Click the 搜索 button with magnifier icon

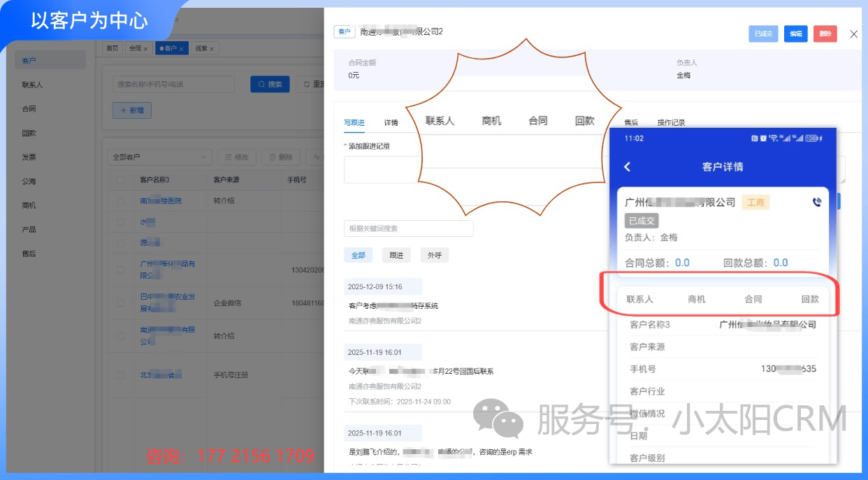[270, 84]
